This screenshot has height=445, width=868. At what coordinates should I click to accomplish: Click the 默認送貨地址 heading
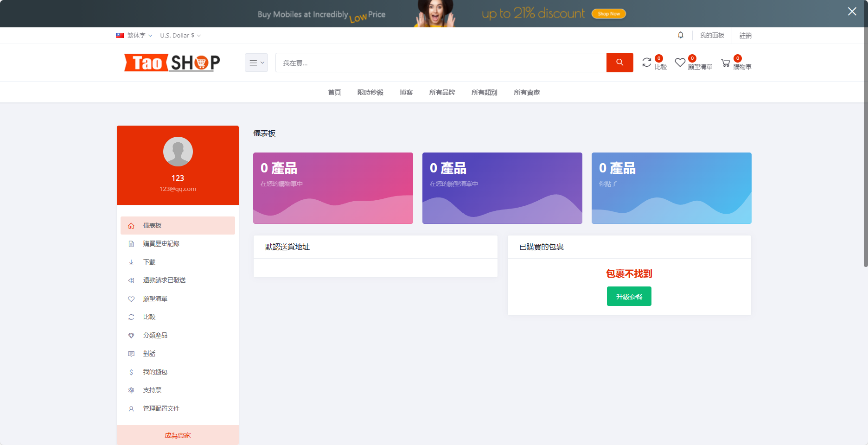[x=287, y=247]
